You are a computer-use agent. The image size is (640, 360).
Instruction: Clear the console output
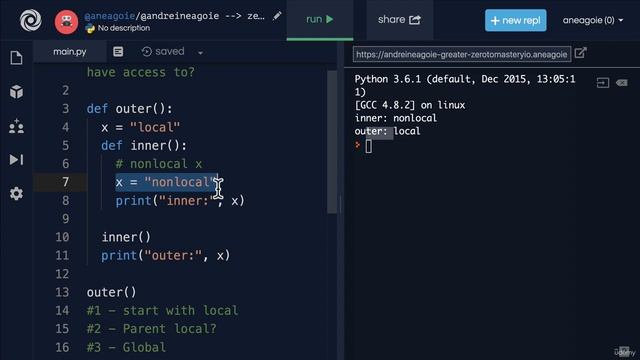click(622, 83)
